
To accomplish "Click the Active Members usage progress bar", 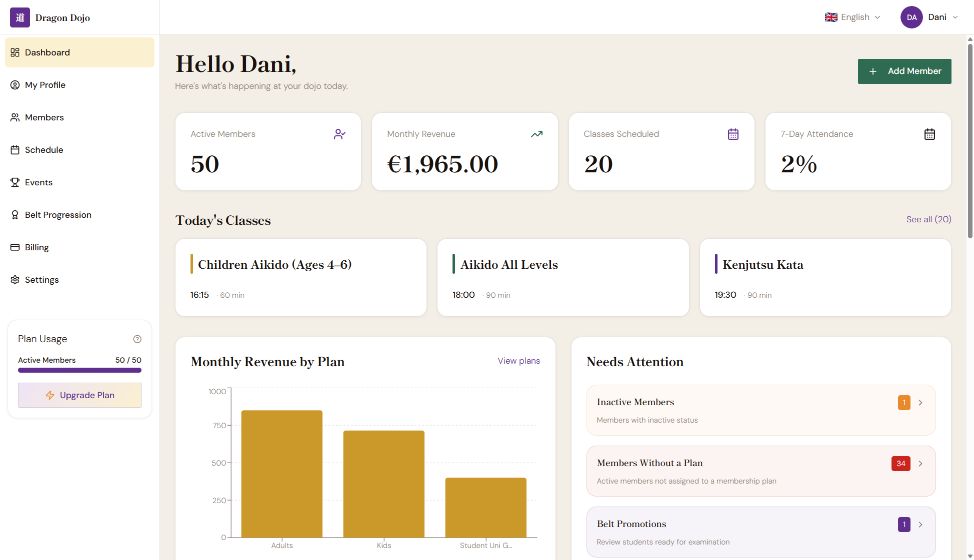I will click(x=79, y=370).
